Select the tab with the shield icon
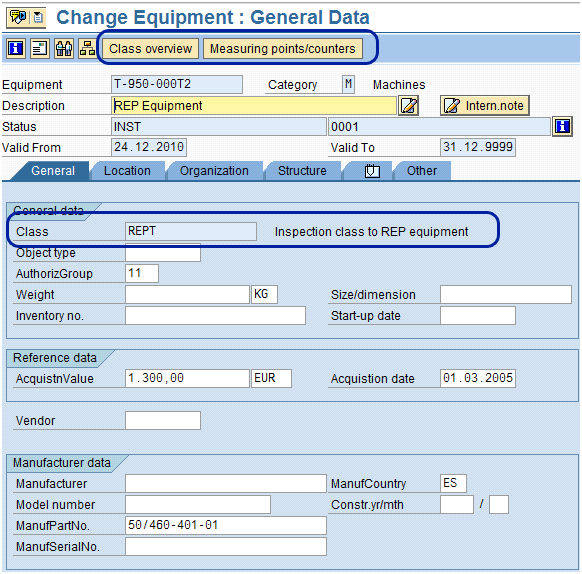The height and width of the screenshot is (574, 582). point(372,171)
